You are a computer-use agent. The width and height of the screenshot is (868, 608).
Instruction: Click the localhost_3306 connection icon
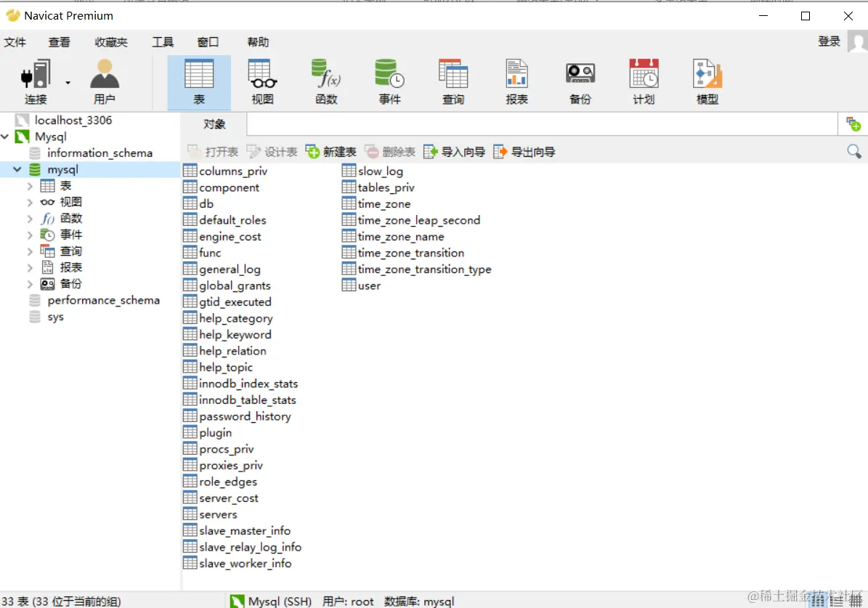coord(22,120)
